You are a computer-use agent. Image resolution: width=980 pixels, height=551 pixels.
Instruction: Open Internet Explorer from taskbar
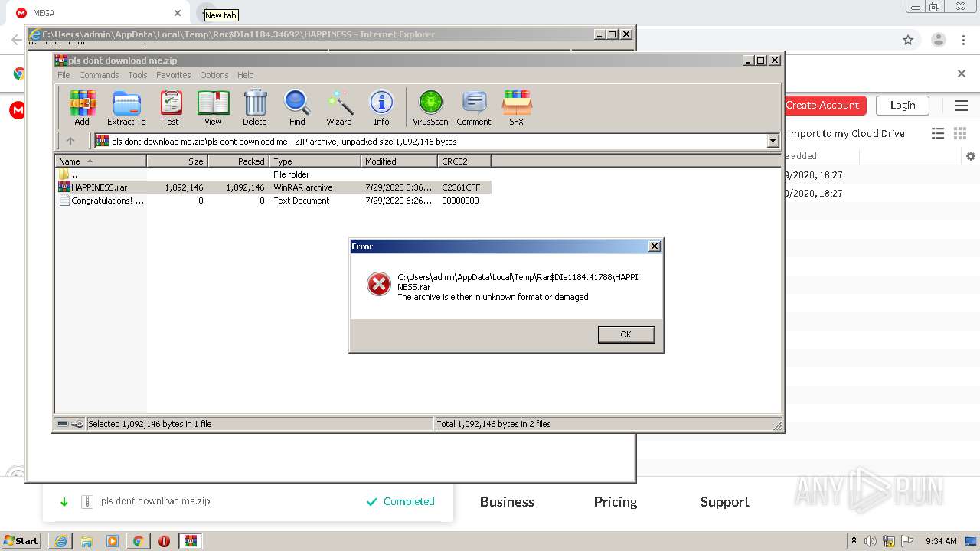tap(60, 541)
